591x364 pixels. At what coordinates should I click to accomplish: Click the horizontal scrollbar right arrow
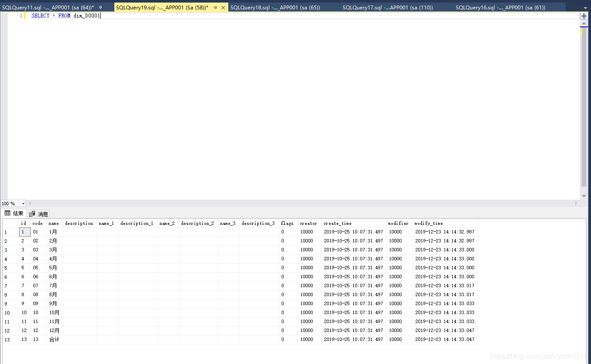point(576,204)
